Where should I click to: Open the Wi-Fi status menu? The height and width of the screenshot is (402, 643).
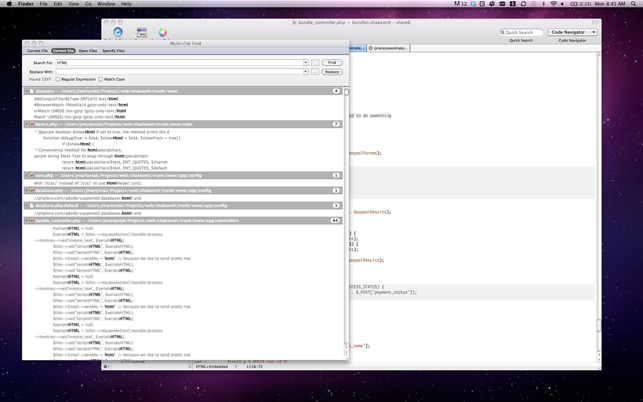coord(553,4)
